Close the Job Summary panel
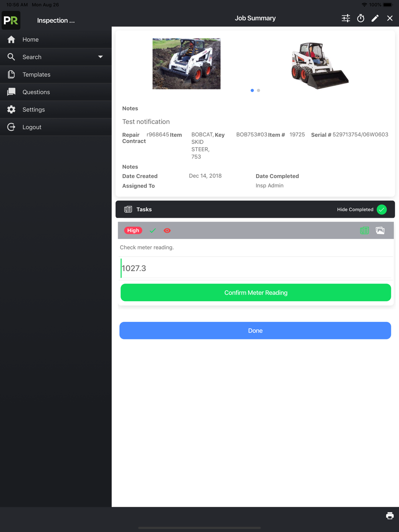 click(390, 18)
